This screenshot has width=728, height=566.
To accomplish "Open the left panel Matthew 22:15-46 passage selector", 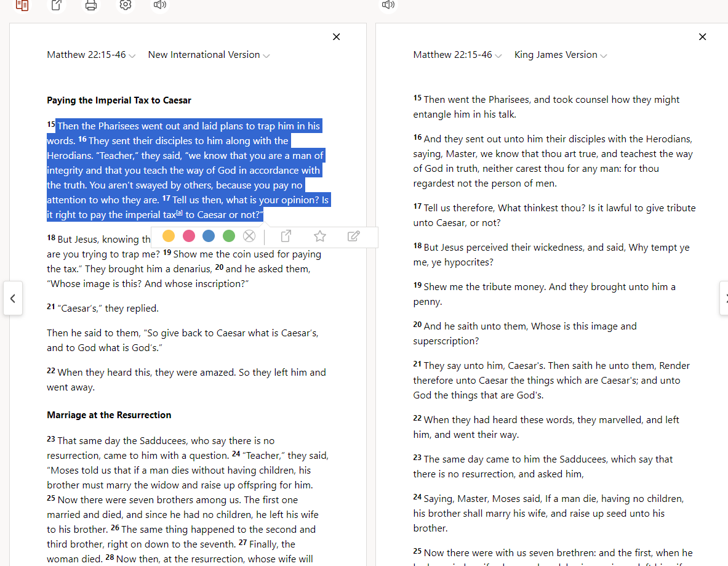I will tap(91, 55).
